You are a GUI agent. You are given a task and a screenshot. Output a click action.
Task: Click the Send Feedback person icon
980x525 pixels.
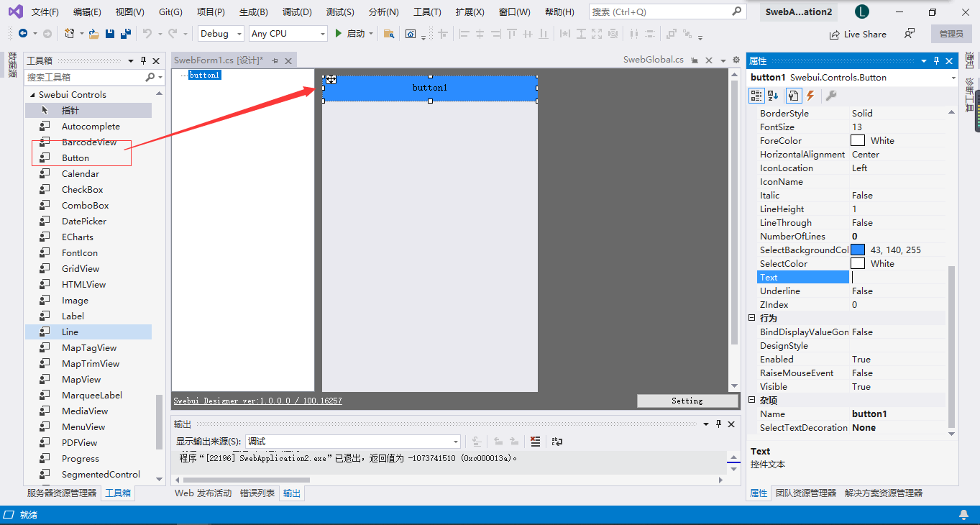click(x=910, y=34)
